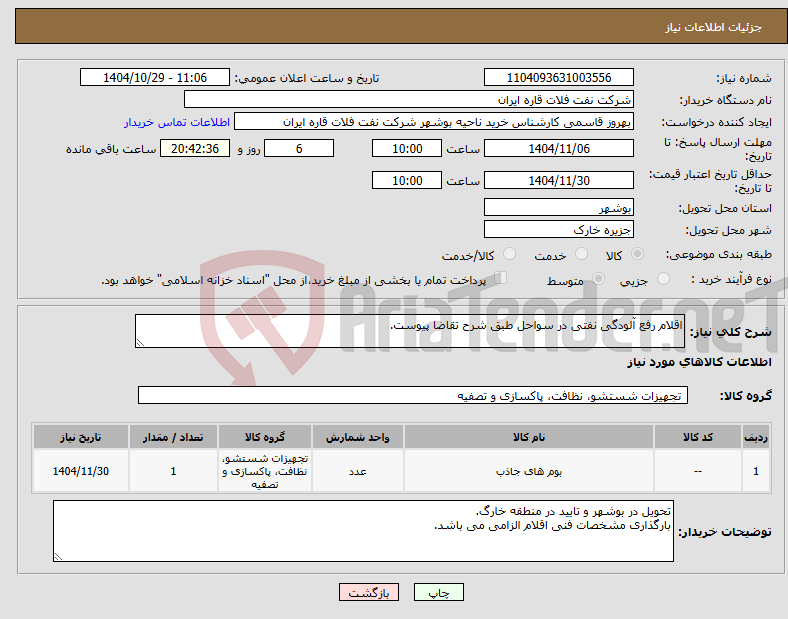Open the اطلاعات تماس خریدار link
The height and width of the screenshot is (619, 788).
point(177,122)
